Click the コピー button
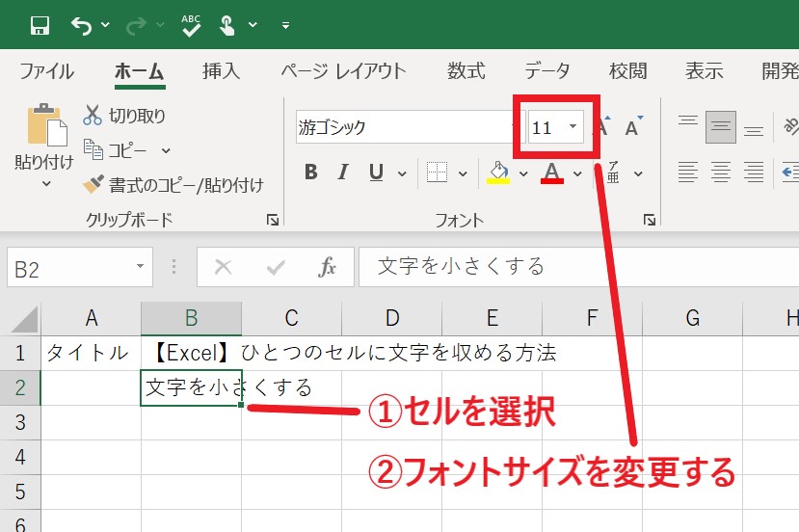 [115, 150]
